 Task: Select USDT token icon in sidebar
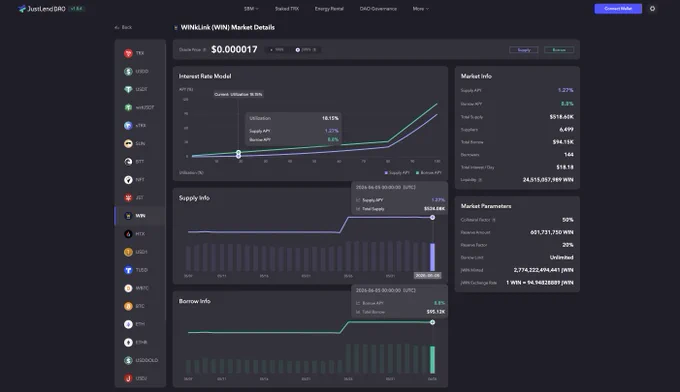pyautogui.click(x=128, y=89)
